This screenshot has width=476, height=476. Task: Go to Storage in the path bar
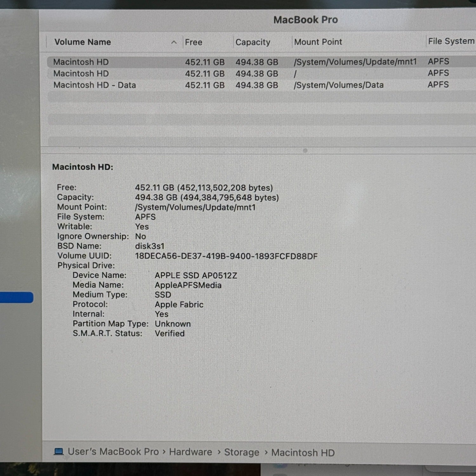(x=241, y=452)
